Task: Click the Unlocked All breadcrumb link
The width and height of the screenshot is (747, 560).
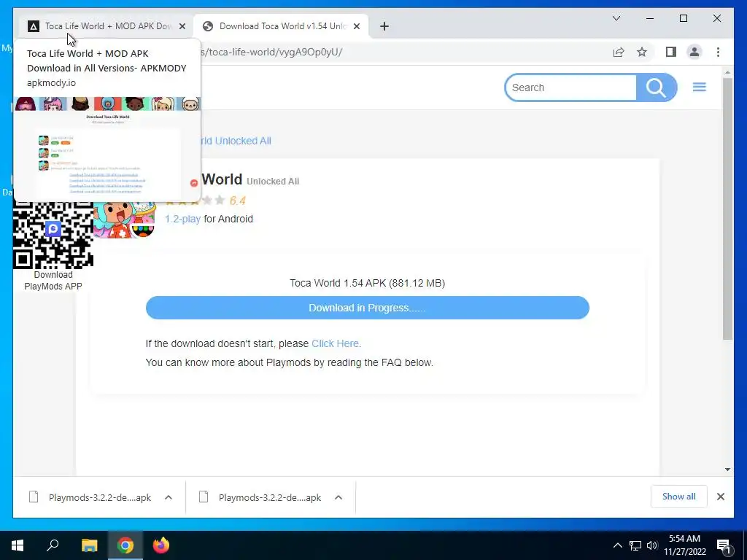Action: point(236,141)
